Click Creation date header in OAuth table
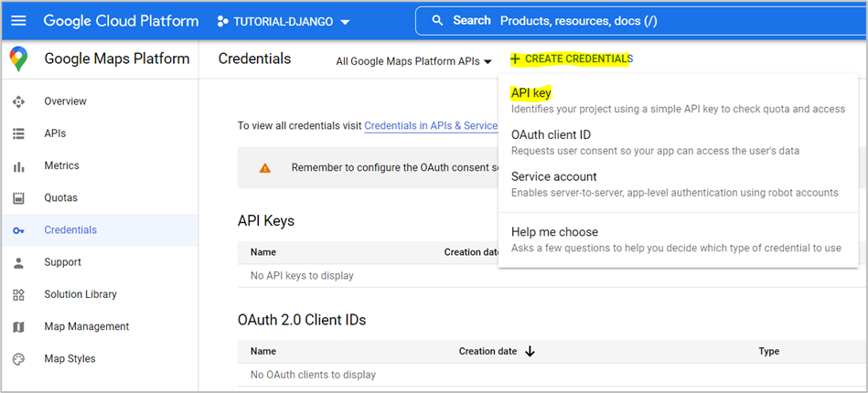Screen dimensions: 868x393 click(x=488, y=351)
